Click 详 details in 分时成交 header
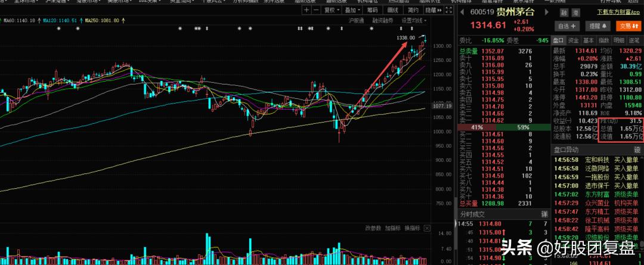The image size is (644, 265). [x=544, y=214]
